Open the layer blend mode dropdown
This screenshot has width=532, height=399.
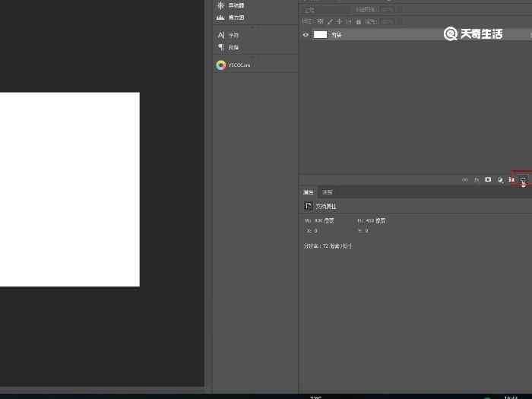click(325, 10)
